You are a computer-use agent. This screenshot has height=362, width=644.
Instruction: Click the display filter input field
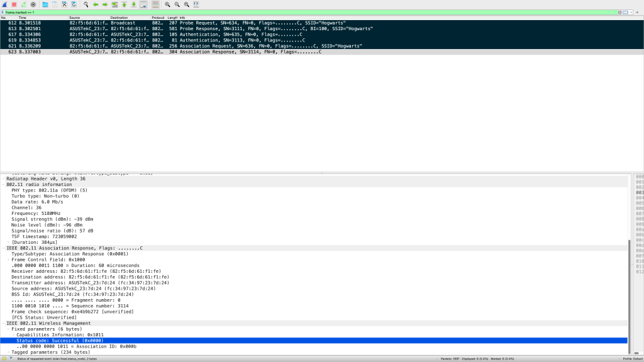click(x=314, y=12)
